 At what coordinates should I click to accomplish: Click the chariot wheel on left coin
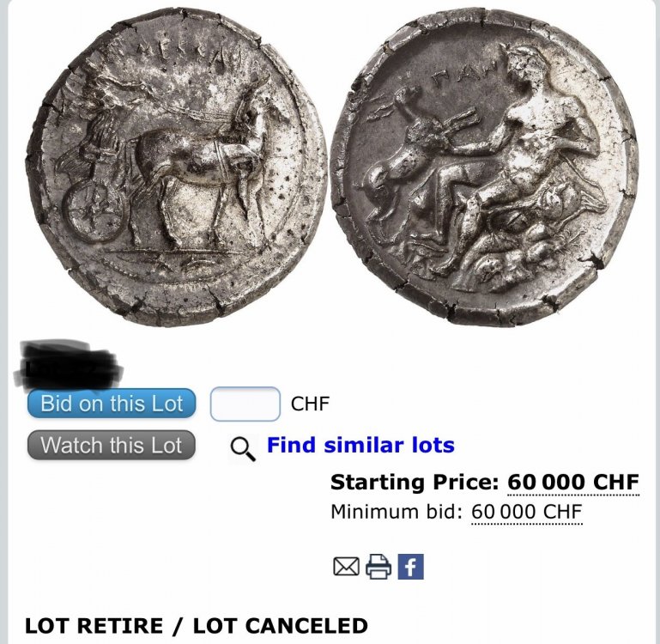(94, 213)
